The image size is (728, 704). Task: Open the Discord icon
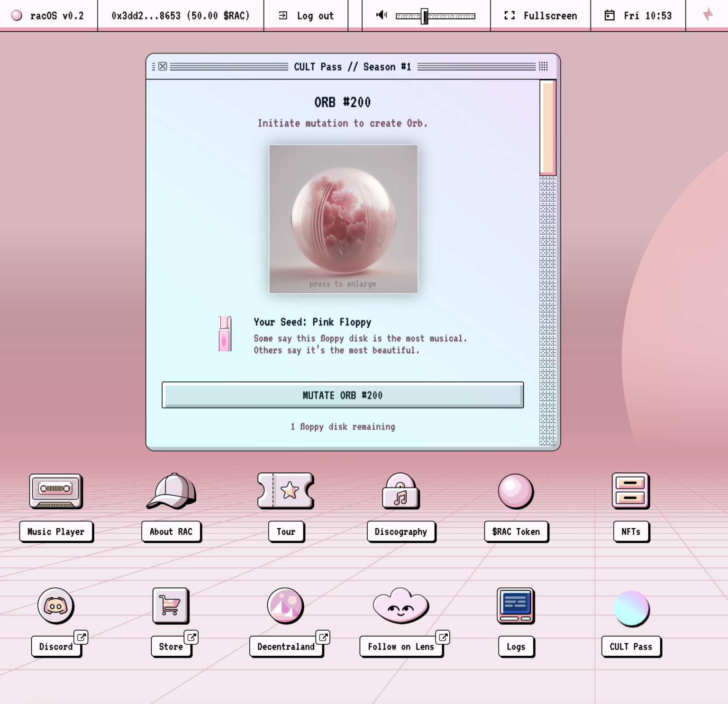point(56,606)
